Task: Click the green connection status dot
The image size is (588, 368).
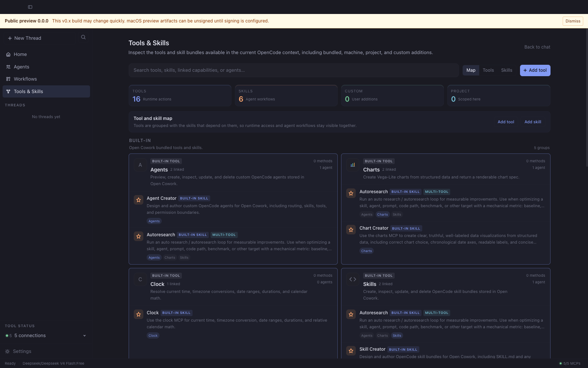Action: pyautogui.click(x=7, y=336)
